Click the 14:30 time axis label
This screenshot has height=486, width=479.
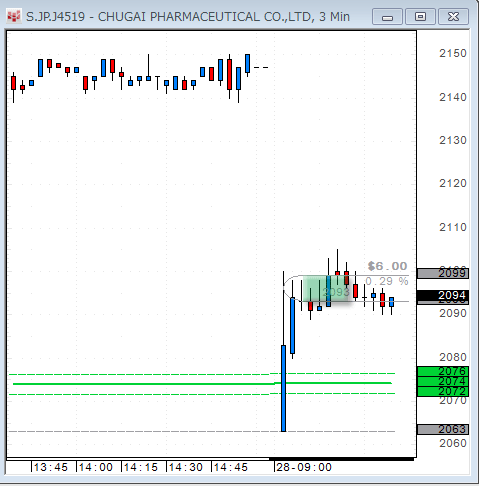186,467
